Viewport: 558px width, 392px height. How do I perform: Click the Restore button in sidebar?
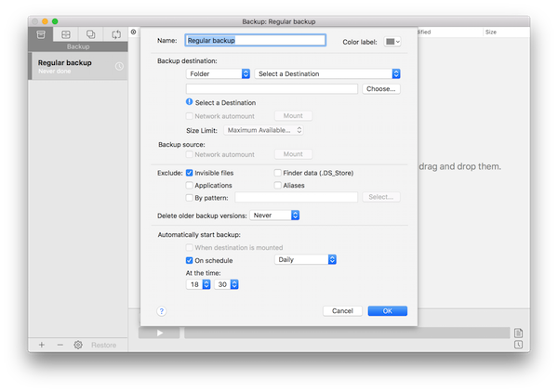[103, 345]
